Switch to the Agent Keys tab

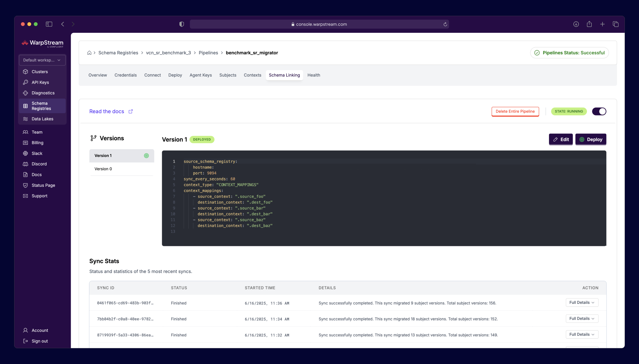(x=201, y=75)
